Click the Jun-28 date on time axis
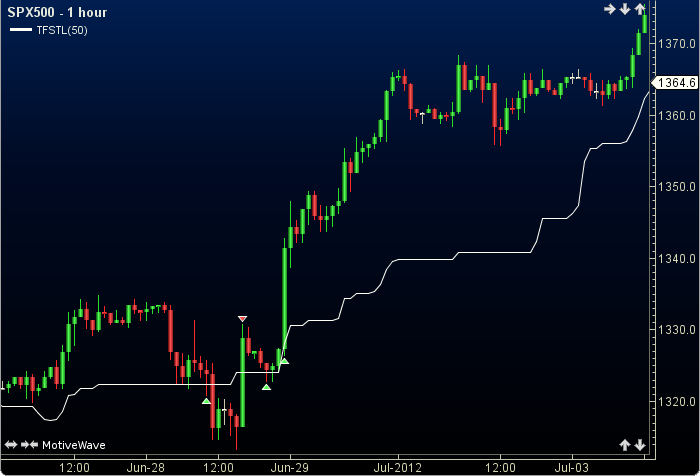700x476 pixels. [146, 468]
